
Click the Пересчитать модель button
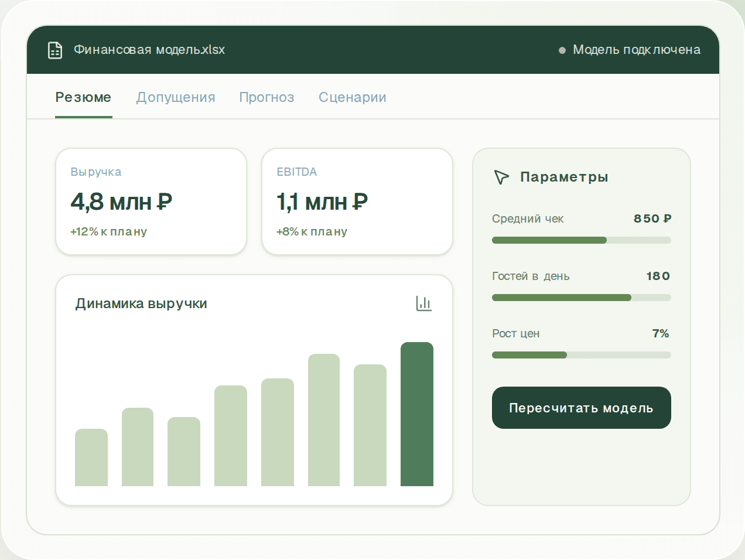point(581,408)
